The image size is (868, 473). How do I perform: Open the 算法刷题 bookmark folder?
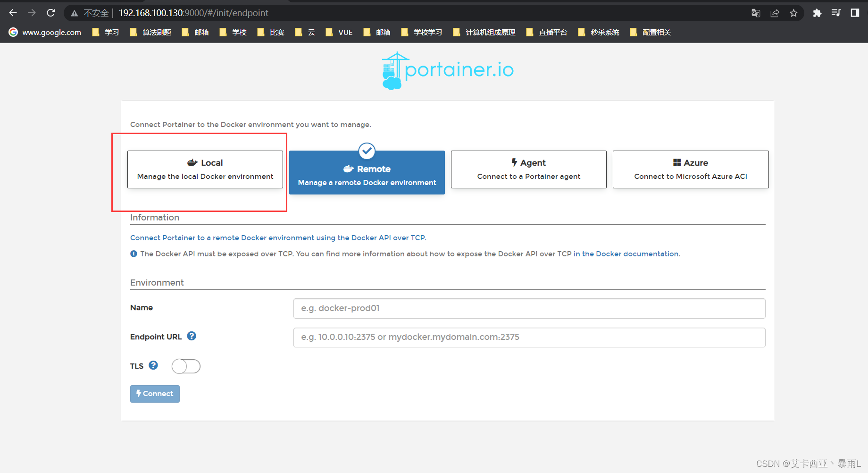point(150,32)
